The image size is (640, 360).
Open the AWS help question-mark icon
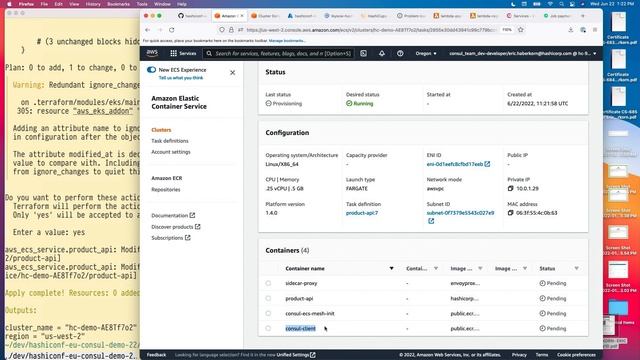(400, 53)
